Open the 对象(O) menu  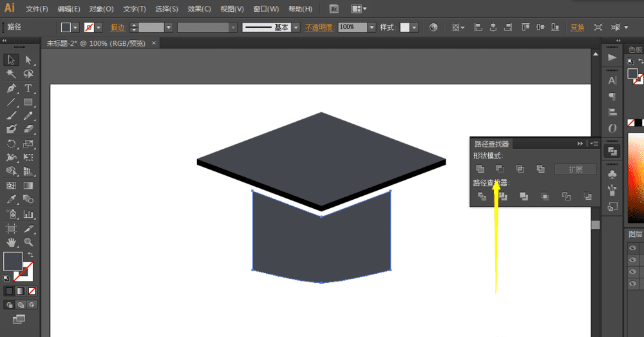coord(101,9)
